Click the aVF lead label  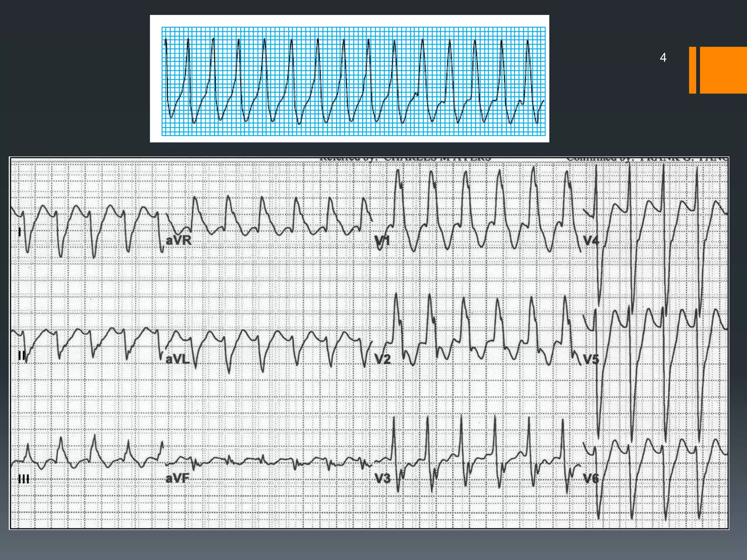click(177, 478)
